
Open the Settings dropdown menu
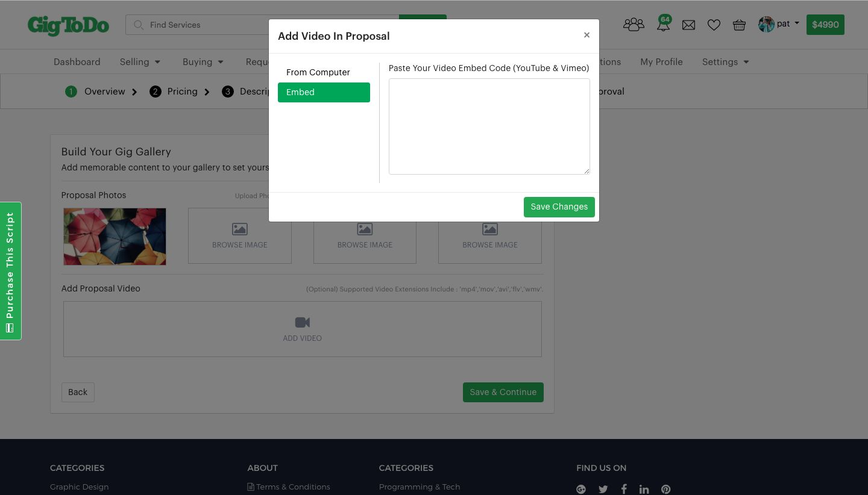coord(725,62)
